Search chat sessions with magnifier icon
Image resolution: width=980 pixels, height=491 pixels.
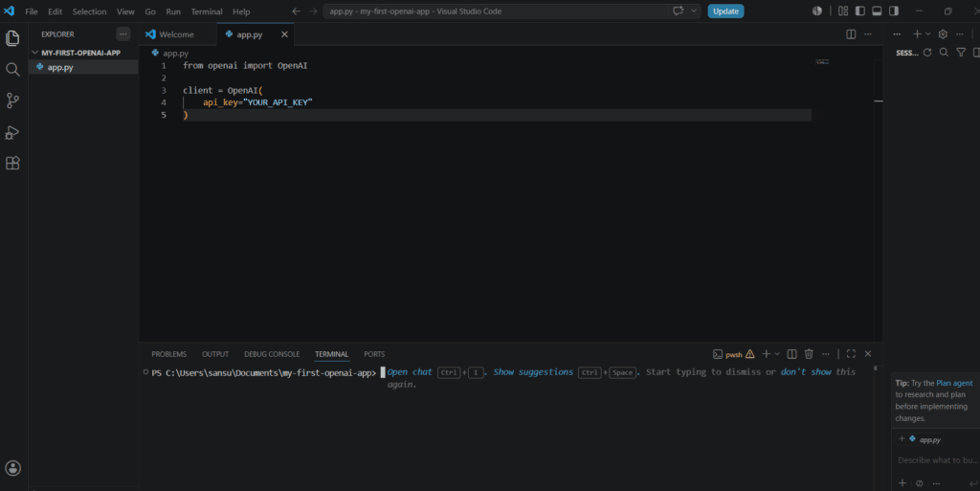[944, 53]
